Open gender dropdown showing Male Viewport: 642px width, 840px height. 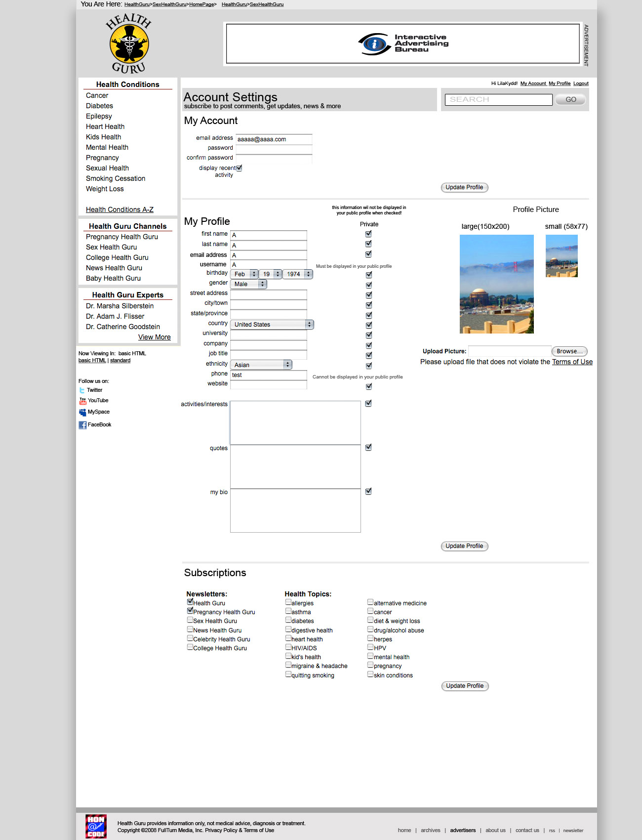click(x=248, y=284)
